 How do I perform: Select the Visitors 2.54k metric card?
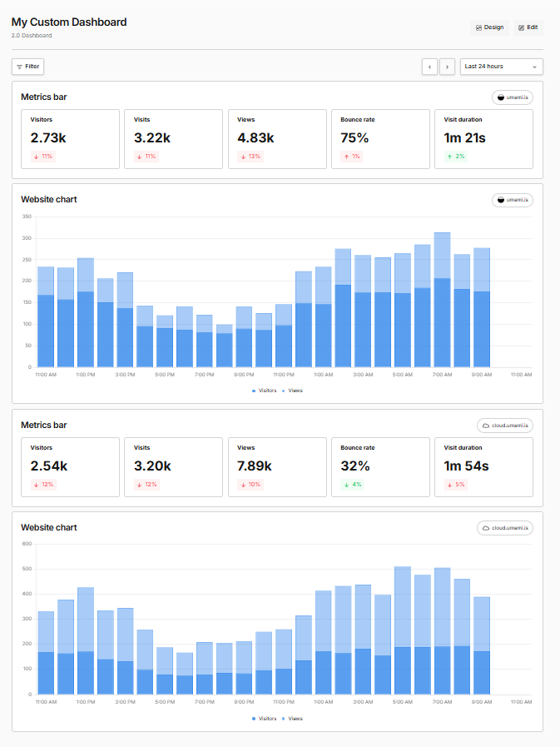coord(70,467)
